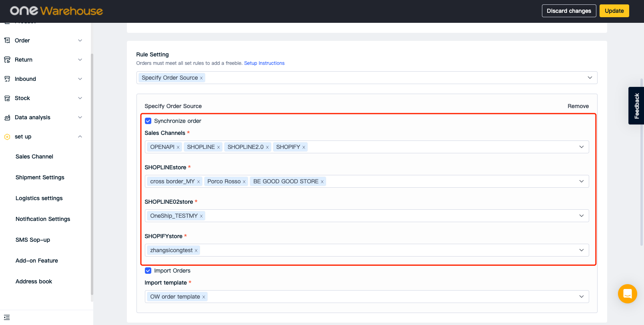Expand the Order menu chevron
The width and height of the screenshot is (644, 325).
click(80, 40)
